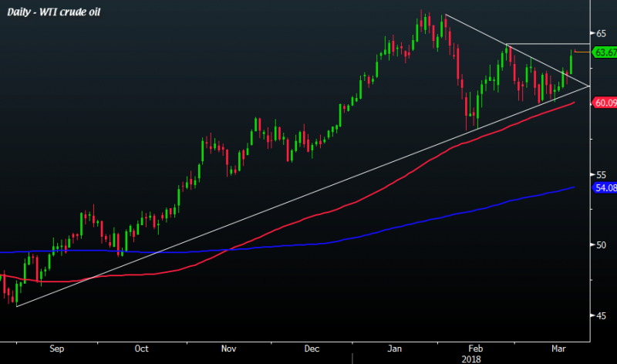
Task: Click the Sep label on the time axis
Action: [x=57, y=349]
